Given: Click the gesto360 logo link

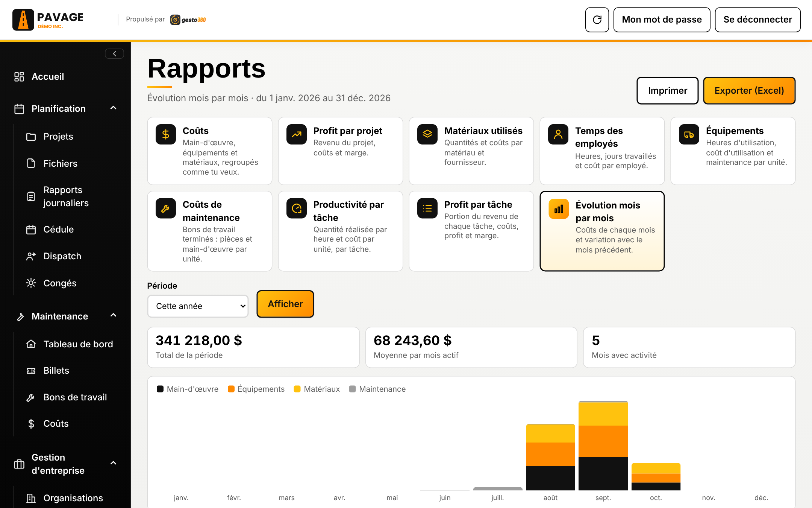Looking at the screenshot, I should click(x=188, y=20).
